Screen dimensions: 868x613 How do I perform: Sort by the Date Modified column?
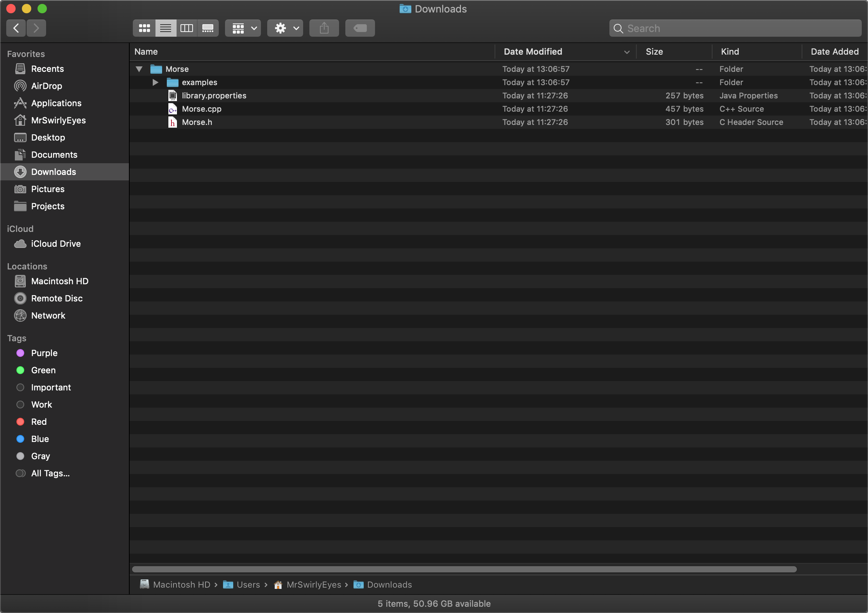click(533, 52)
